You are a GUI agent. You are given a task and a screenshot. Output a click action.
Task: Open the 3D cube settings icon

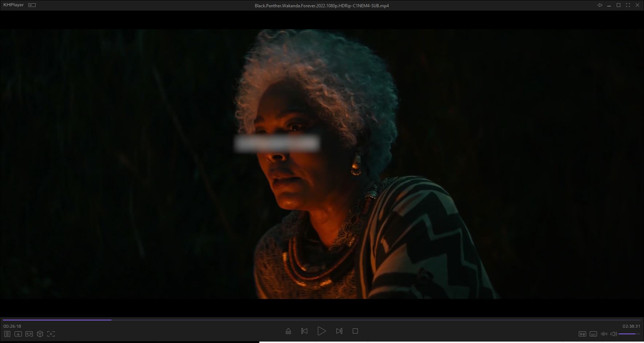[40, 334]
